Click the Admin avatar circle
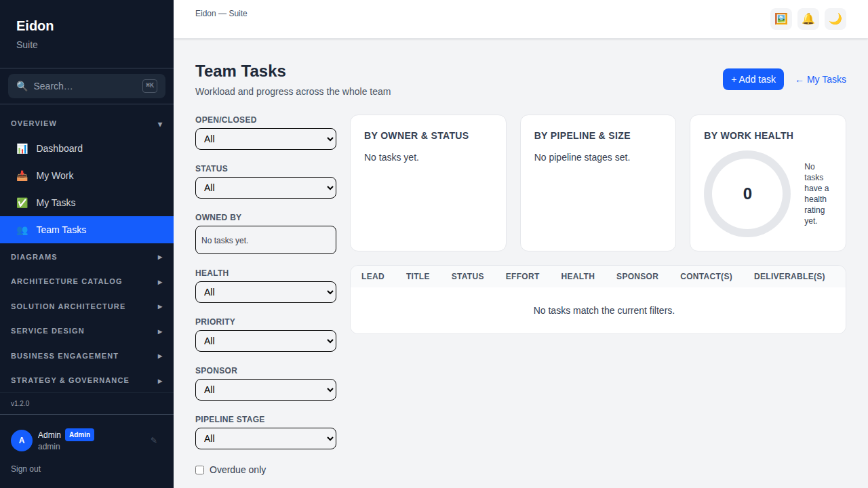 [22, 441]
